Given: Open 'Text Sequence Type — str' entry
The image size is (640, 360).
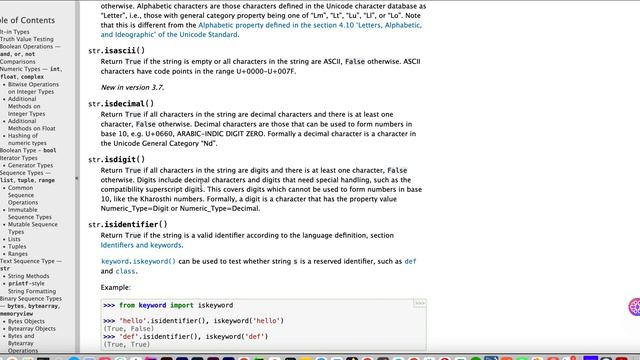Looking at the screenshot, I should tap(31, 264).
